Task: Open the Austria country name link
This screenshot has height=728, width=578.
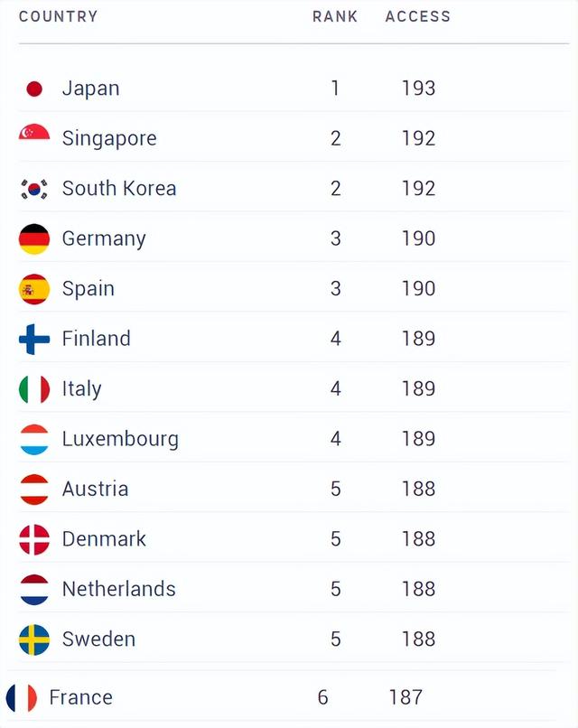Action: pyautogui.click(x=95, y=489)
